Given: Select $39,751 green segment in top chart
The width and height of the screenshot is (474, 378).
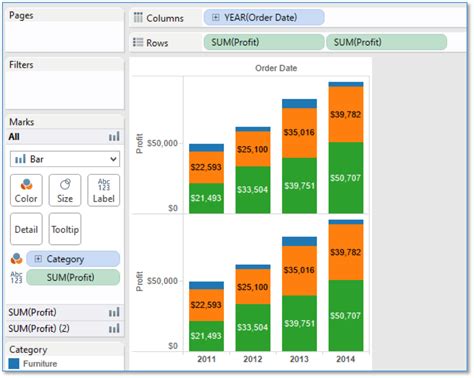Looking at the screenshot, I should [x=299, y=186].
